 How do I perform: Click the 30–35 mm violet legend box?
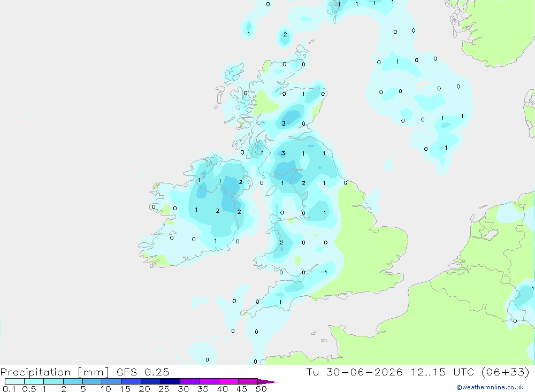point(190,381)
